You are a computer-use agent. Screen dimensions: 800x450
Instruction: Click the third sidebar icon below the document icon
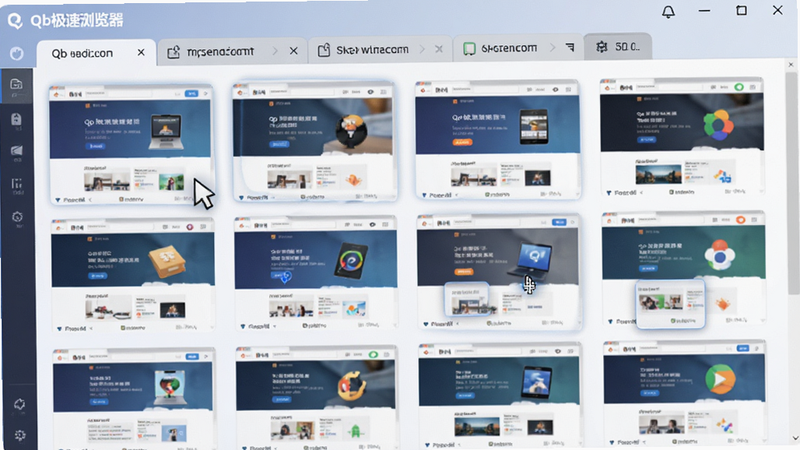tap(16, 150)
